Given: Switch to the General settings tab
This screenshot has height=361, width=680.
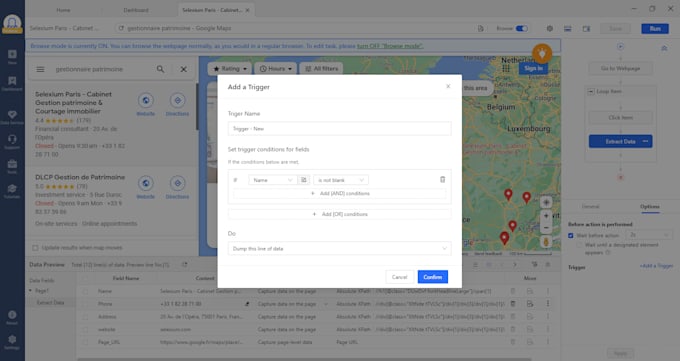Looking at the screenshot, I should pos(591,207).
